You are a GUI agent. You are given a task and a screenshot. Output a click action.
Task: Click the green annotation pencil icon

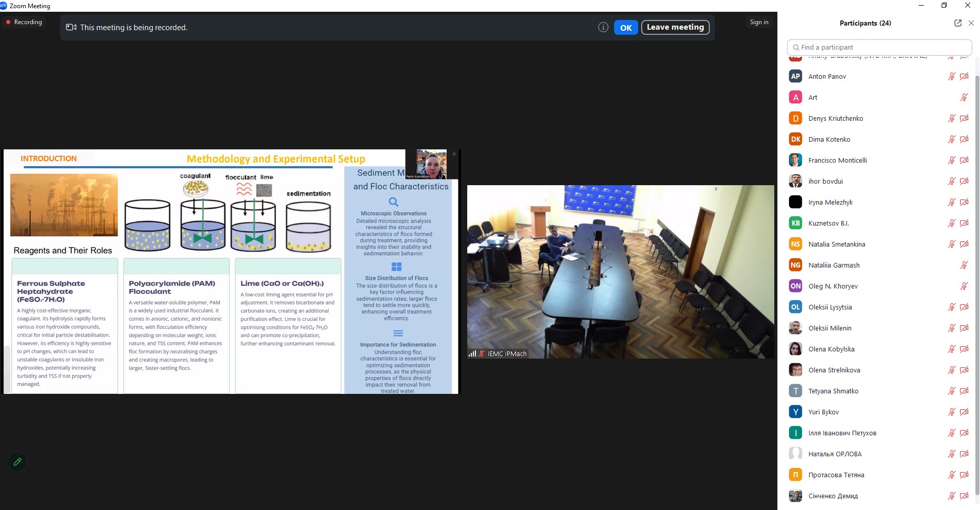[x=17, y=462]
